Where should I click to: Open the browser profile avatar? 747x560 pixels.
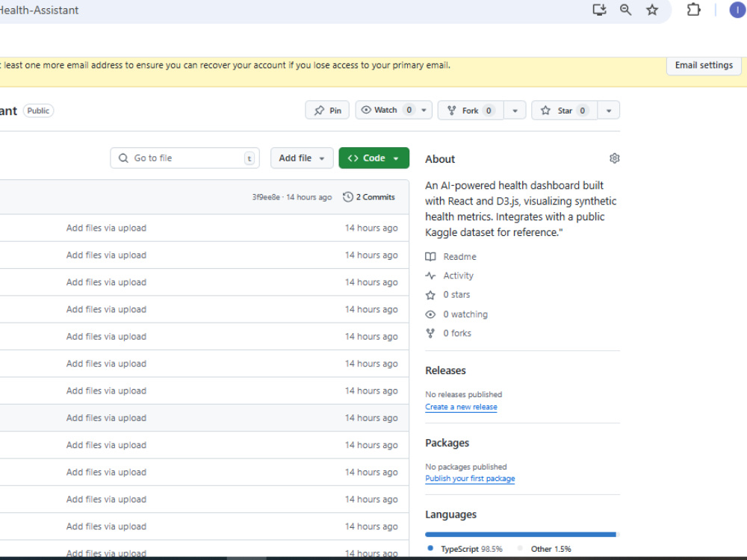click(737, 10)
